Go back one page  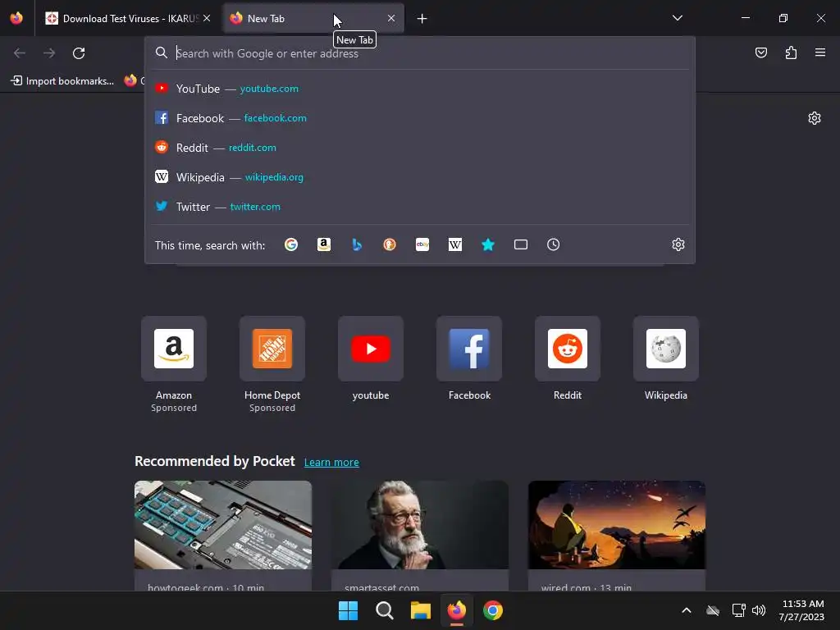click(x=20, y=53)
